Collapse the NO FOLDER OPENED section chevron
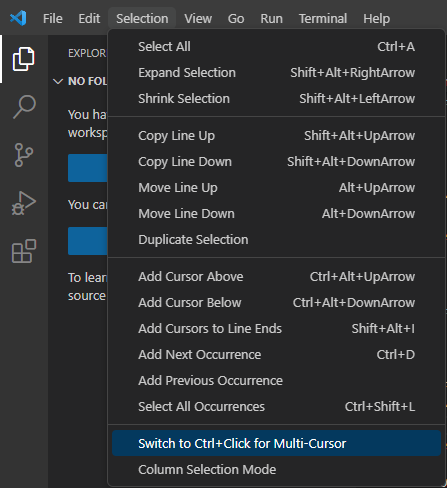 pos(58,81)
